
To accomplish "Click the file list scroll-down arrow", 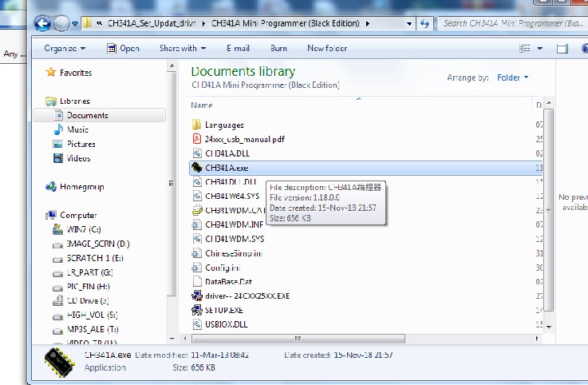I will [549, 327].
